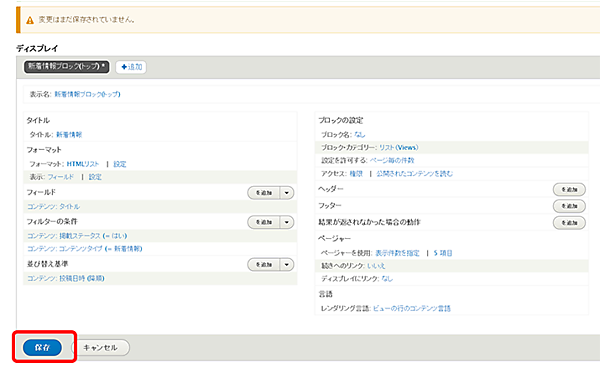Open ディスプレイにリンク value なし
The image size is (600, 368).
click(x=387, y=279)
